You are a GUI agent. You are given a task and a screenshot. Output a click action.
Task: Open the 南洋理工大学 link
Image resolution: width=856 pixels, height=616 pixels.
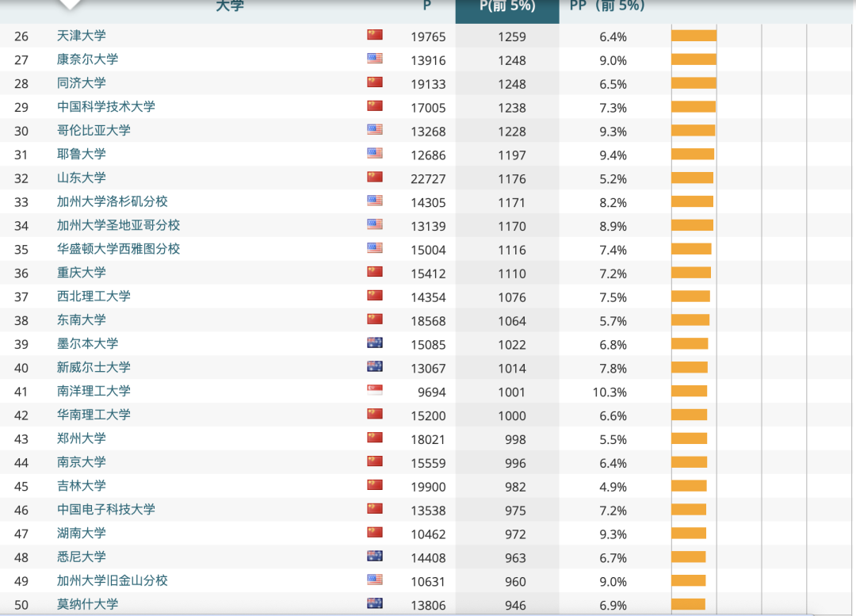[x=94, y=391]
